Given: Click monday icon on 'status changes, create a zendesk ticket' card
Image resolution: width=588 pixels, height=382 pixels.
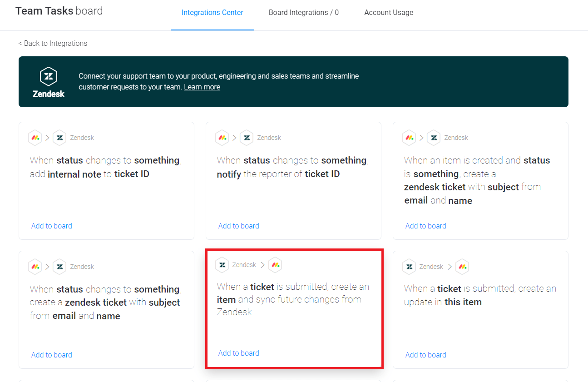Looking at the screenshot, I should [x=35, y=267].
